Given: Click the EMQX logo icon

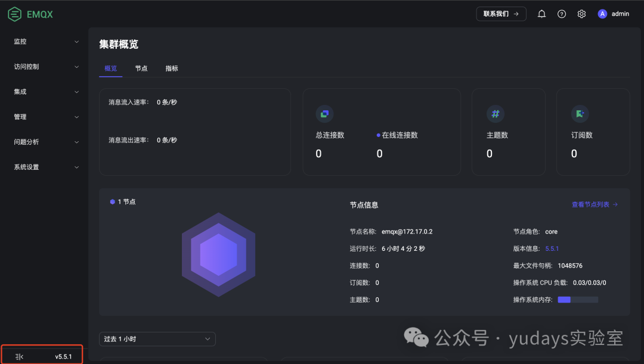Looking at the screenshot, I should point(15,13).
